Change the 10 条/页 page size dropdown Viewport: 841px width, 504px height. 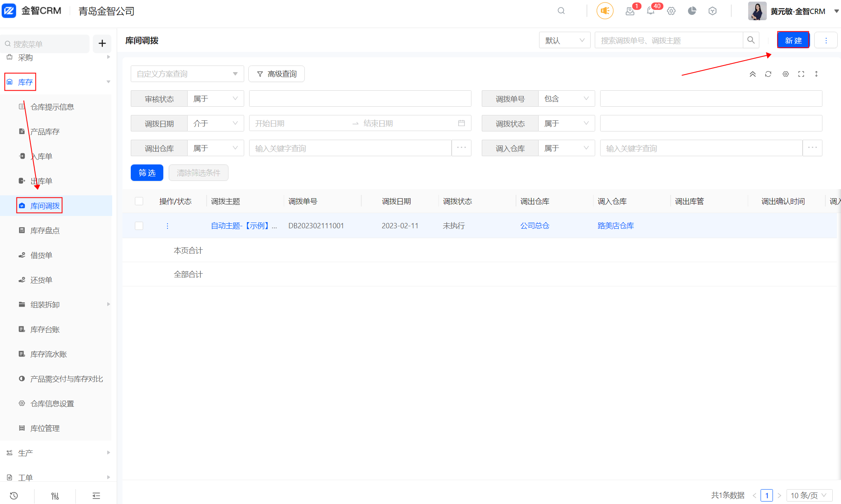808,495
